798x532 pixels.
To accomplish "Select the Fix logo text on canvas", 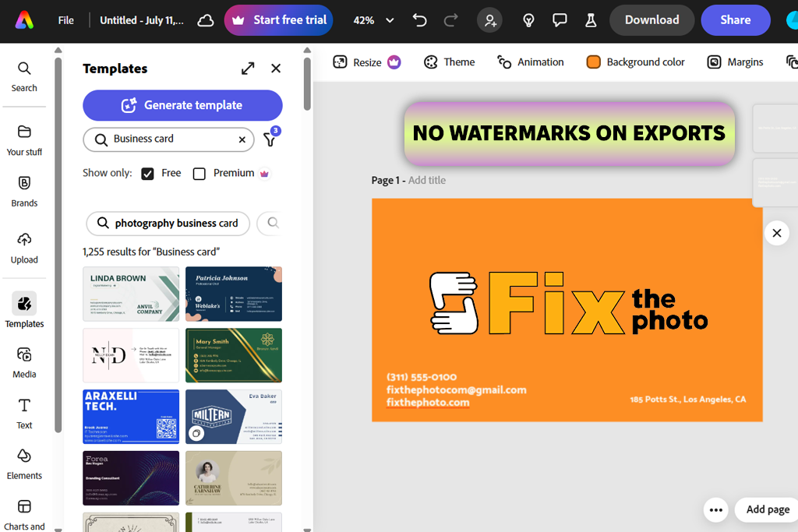I will pos(556,303).
